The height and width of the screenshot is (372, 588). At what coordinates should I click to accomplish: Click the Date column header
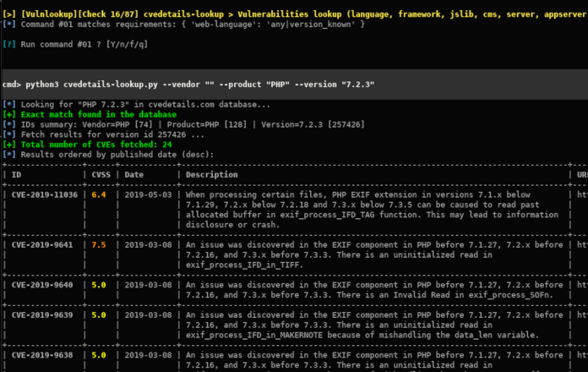(133, 174)
